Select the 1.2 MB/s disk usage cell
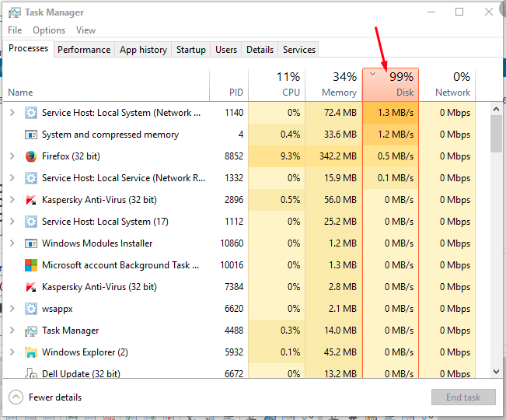This screenshot has width=506, height=420. pyautogui.click(x=390, y=135)
